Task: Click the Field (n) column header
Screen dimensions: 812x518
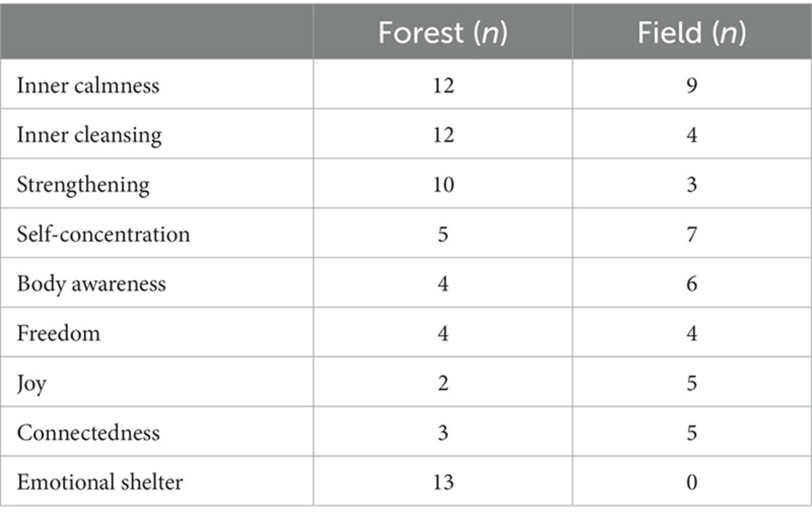Action: pyautogui.click(x=691, y=34)
